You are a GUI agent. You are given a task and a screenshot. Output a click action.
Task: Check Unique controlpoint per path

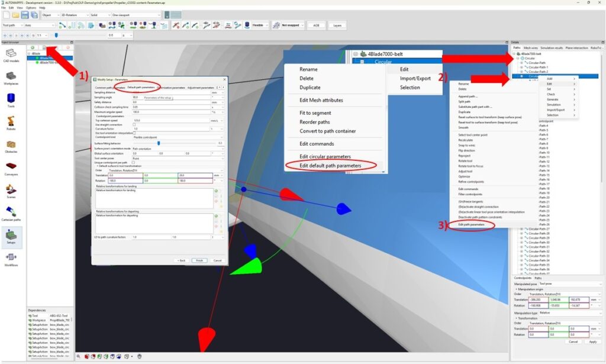pyautogui.click(x=133, y=162)
